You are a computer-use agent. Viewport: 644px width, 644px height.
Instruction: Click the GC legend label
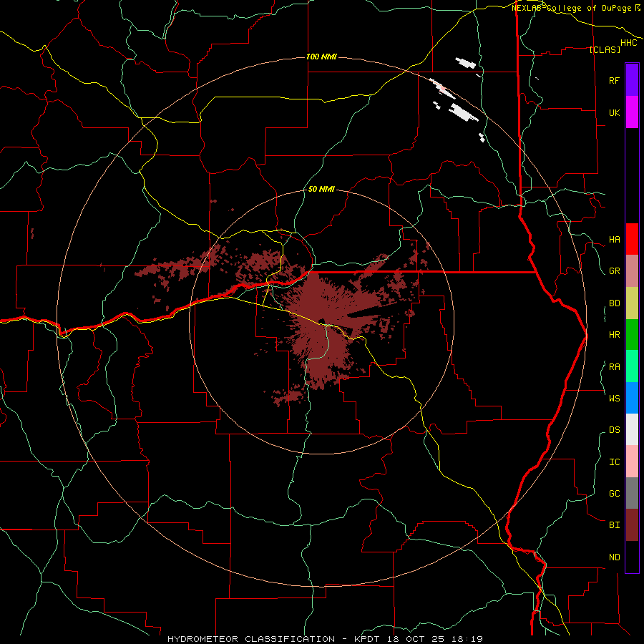pyautogui.click(x=614, y=493)
